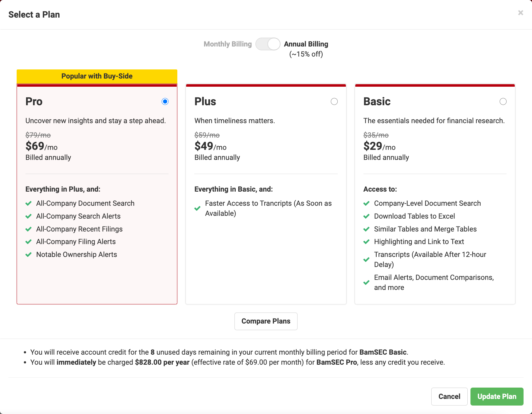Click the Annual Billing label
Image resolution: width=532 pixels, height=414 pixels.
306,44
